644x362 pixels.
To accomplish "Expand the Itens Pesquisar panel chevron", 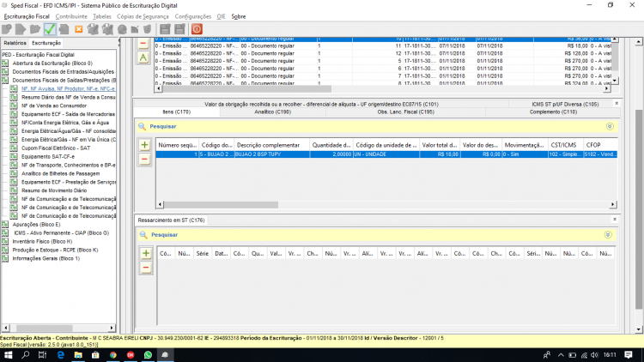I will (610, 126).
